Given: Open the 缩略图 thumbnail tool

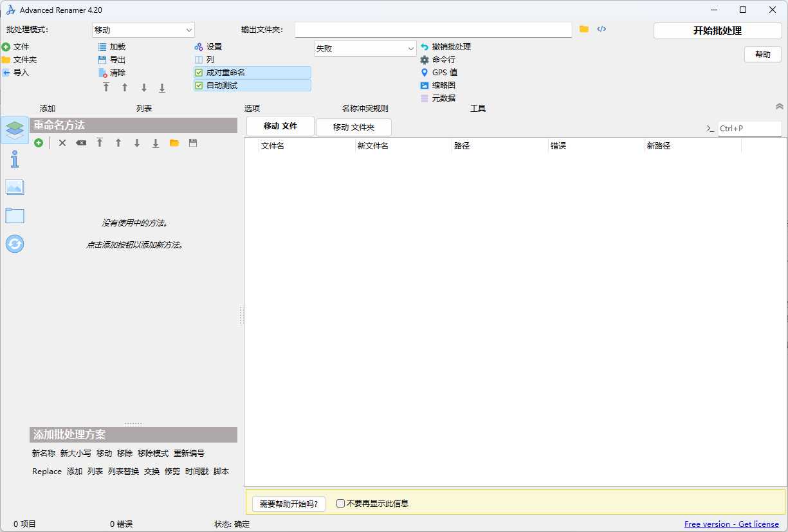Looking at the screenshot, I should click(443, 85).
